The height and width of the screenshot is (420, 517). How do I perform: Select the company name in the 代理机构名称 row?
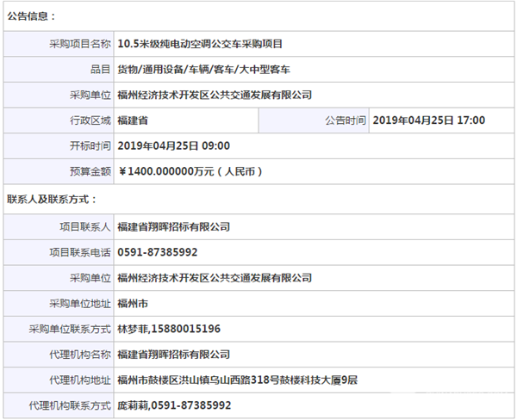(x=173, y=354)
